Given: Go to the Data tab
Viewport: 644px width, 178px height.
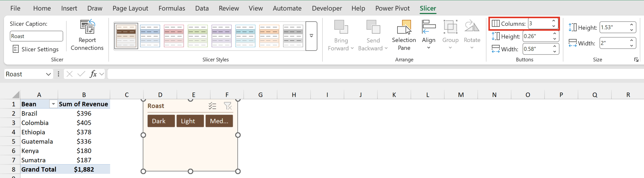Looking at the screenshot, I should click(x=202, y=8).
